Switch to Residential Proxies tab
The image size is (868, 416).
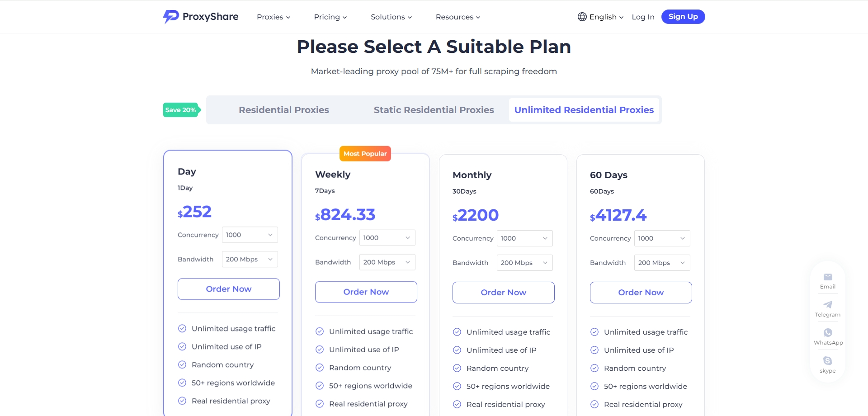[284, 110]
